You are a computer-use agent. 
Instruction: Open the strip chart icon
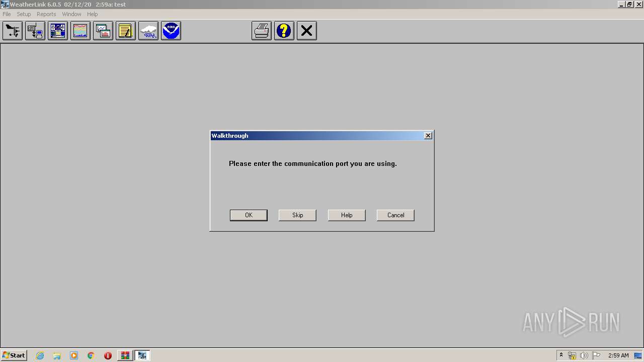click(80, 31)
